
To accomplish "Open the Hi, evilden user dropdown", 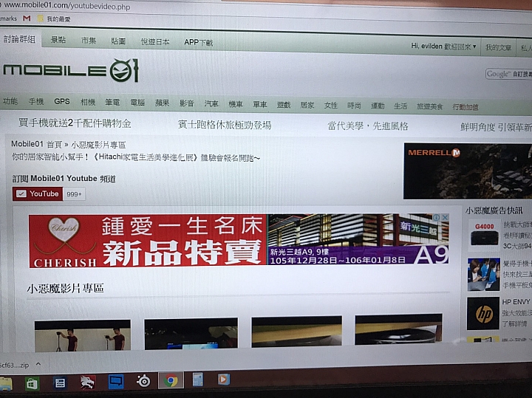I will pyautogui.click(x=443, y=47).
